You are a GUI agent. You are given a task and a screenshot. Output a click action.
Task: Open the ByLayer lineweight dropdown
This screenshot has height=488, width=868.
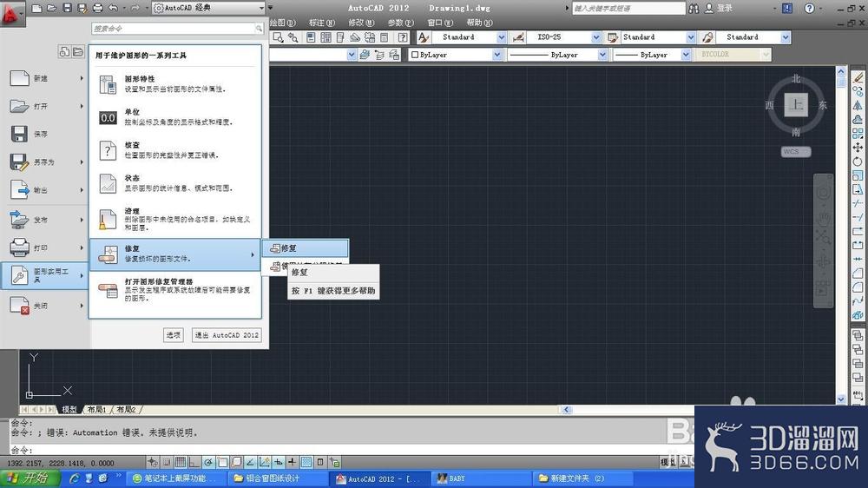click(686, 55)
